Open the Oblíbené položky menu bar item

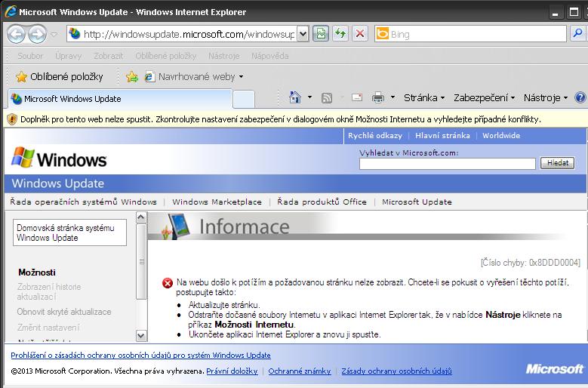[166, 56]
